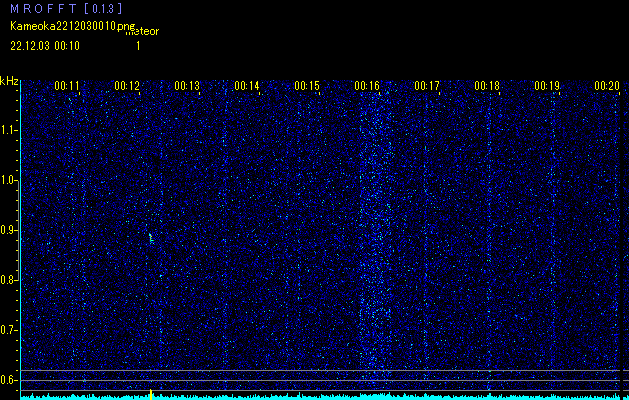This screenshot has height=400, width=629.
Task: Click the 1.1 kHz frequency label
Action: pos(8,130)
